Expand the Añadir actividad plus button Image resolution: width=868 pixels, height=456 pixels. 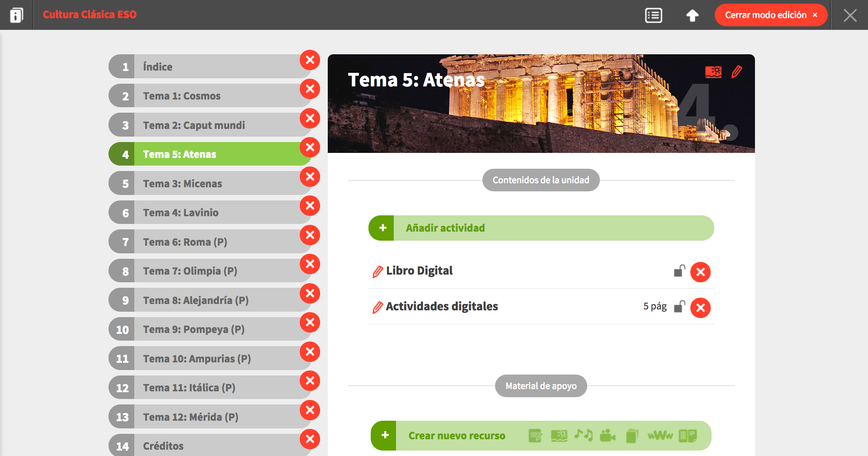pos(382,228)
